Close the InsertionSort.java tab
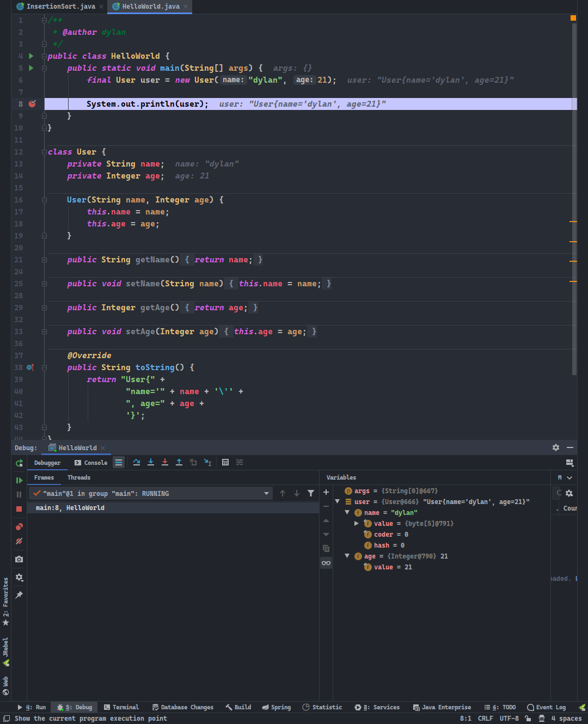The width and height of the screenshot is (588, 724). click(x=101, y=7)
